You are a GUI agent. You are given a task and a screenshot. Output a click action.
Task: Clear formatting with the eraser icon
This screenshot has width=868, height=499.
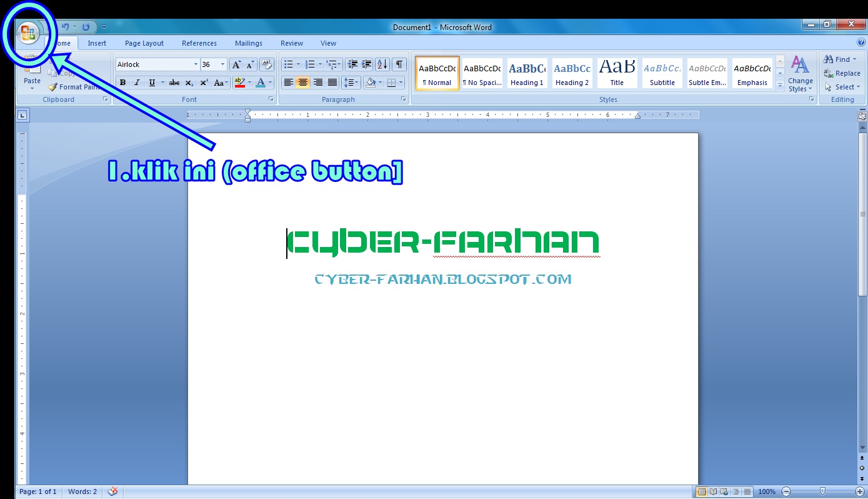[x=267, y=64]
